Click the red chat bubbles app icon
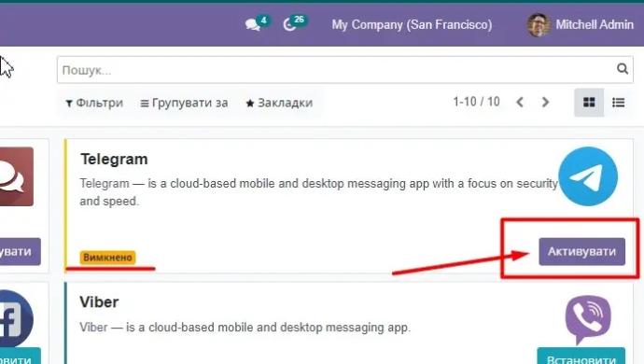 point(17,176)
